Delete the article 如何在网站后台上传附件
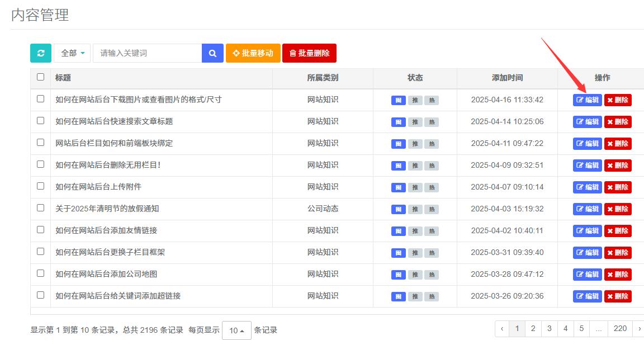Viewport: 644px width, 340px height. click(618, 187)
